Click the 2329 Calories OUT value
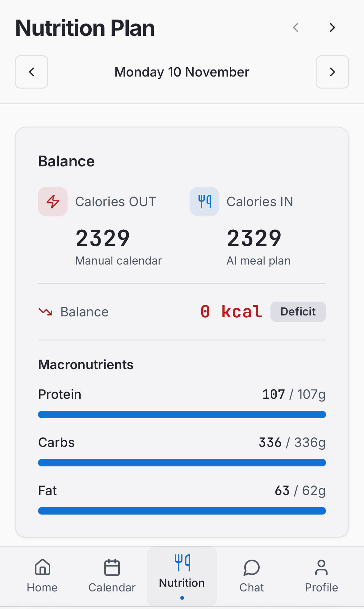The width and height of the screenshot is (364, 609). (103, 238)
